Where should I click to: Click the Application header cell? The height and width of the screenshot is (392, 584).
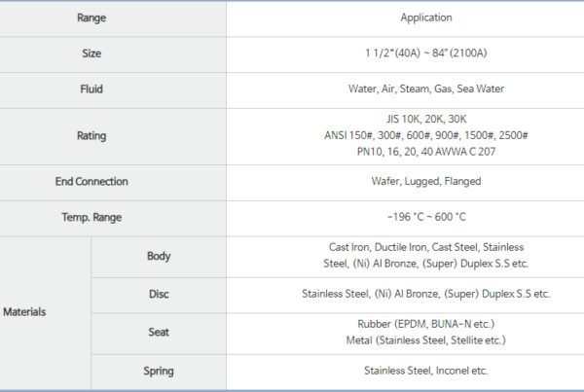tap(426, 18)
